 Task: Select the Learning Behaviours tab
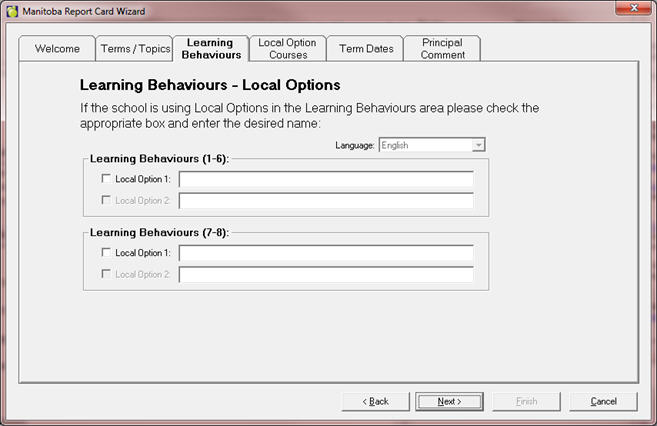pos(211,49)
